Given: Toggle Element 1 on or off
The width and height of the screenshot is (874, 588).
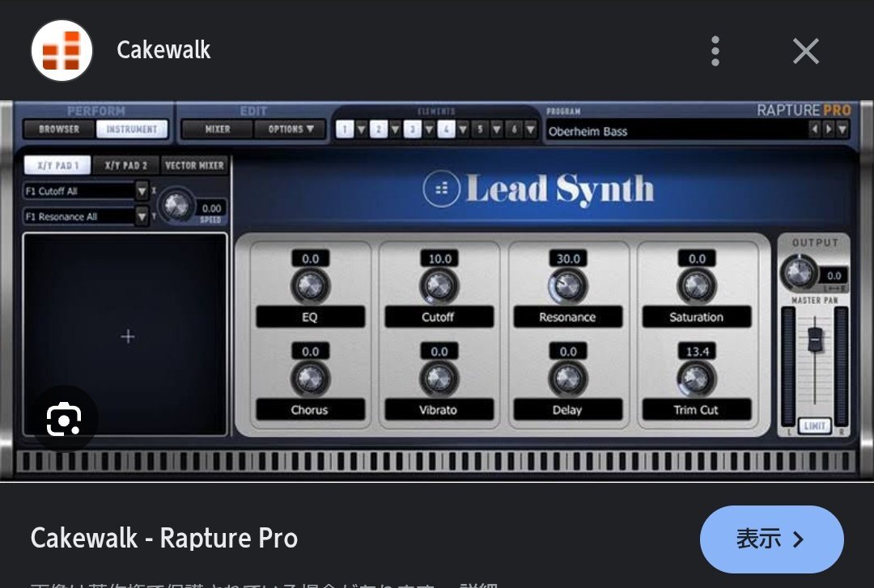Looking at the screenshot, I should coord(345,130).
